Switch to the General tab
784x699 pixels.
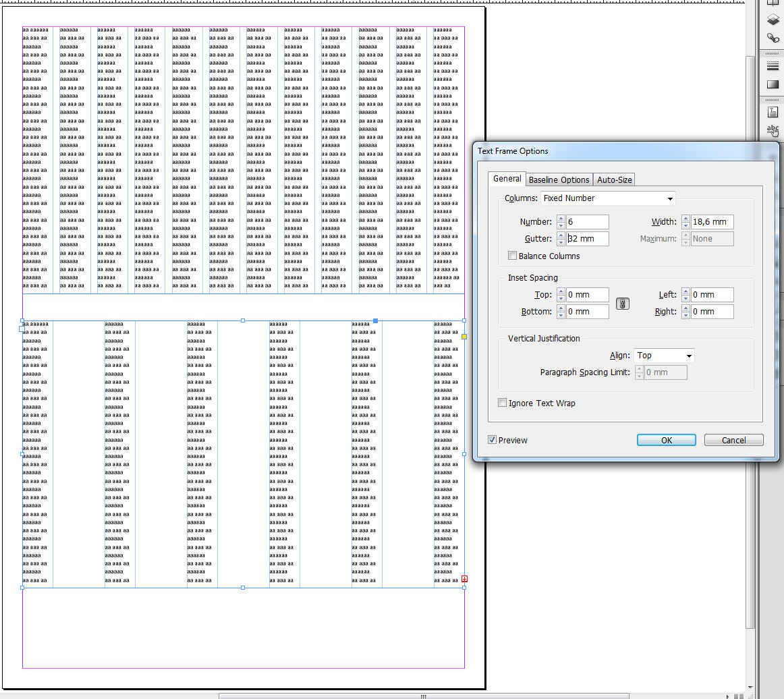(507, 179)
